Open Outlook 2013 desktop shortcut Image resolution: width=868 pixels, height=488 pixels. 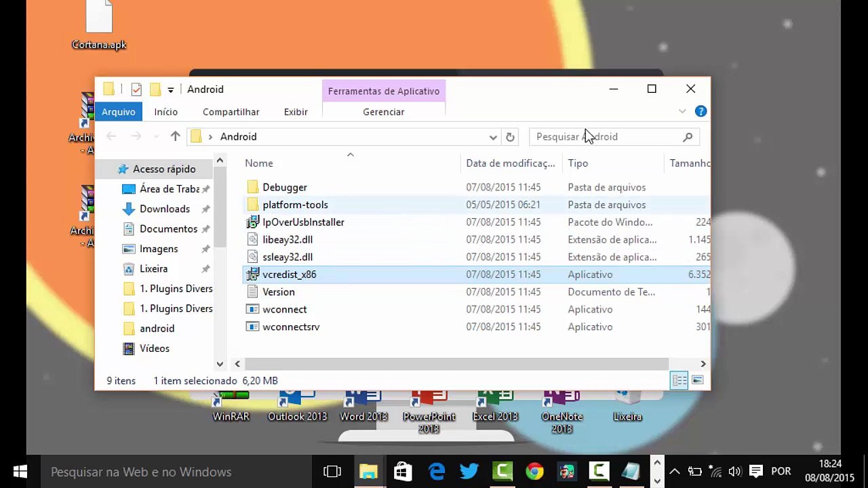(x=297, y=407)
